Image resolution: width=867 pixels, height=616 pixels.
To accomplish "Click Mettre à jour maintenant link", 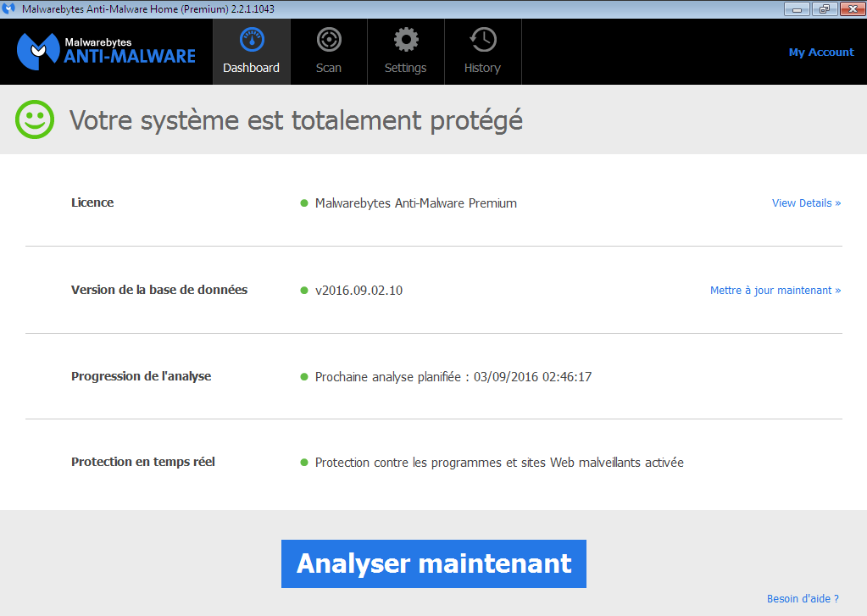I will pos(775,291).
